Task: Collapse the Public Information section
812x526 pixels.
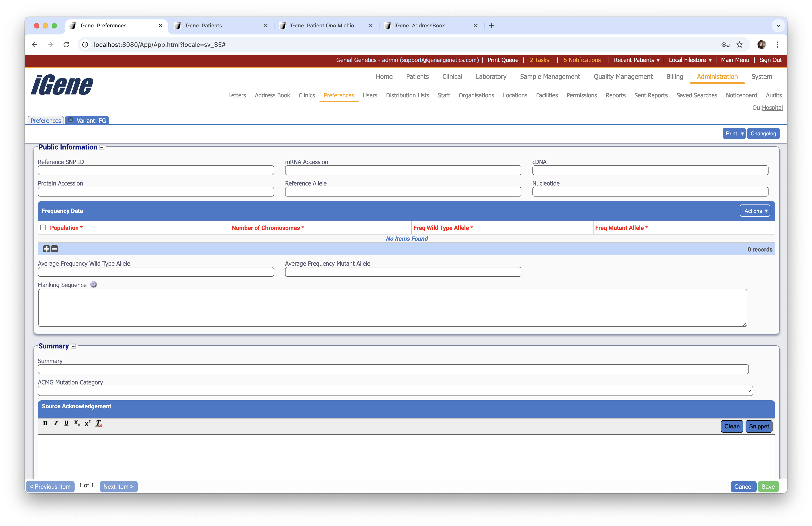Action: click(x=102, y=148)
